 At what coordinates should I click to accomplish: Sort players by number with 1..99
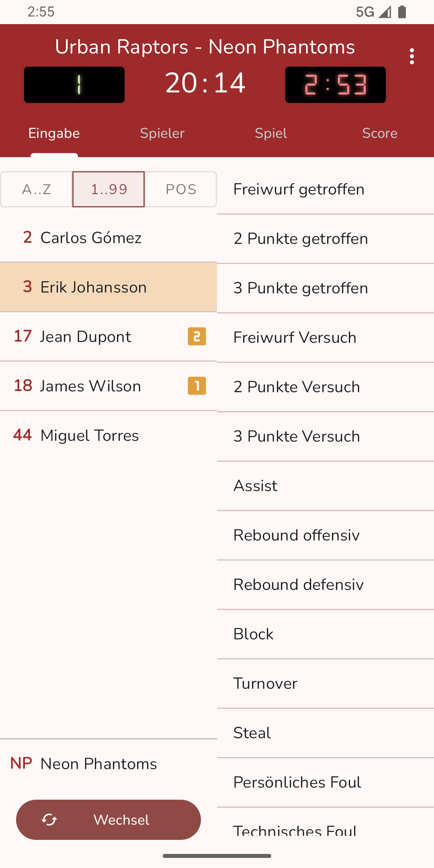108,189
